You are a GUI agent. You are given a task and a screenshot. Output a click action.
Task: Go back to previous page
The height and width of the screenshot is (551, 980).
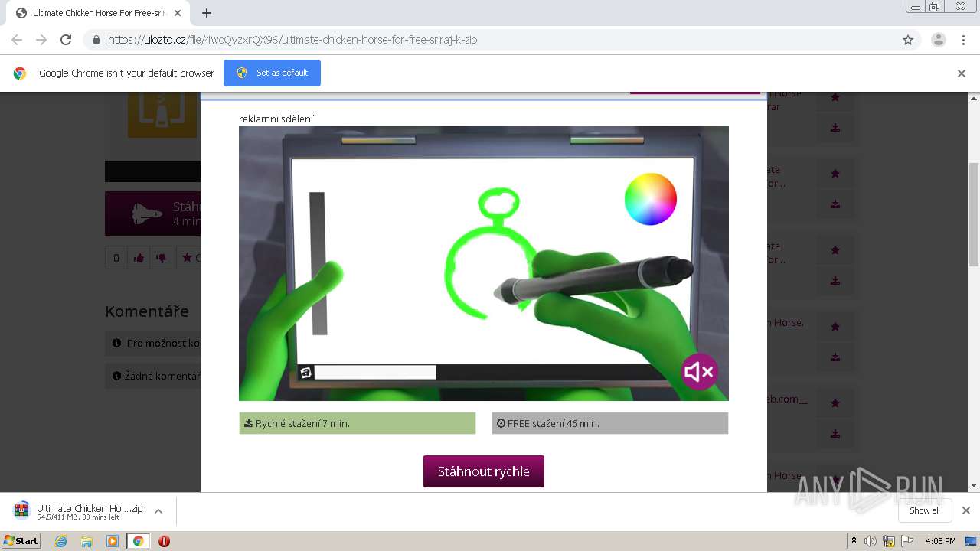[x=17, y=40]
